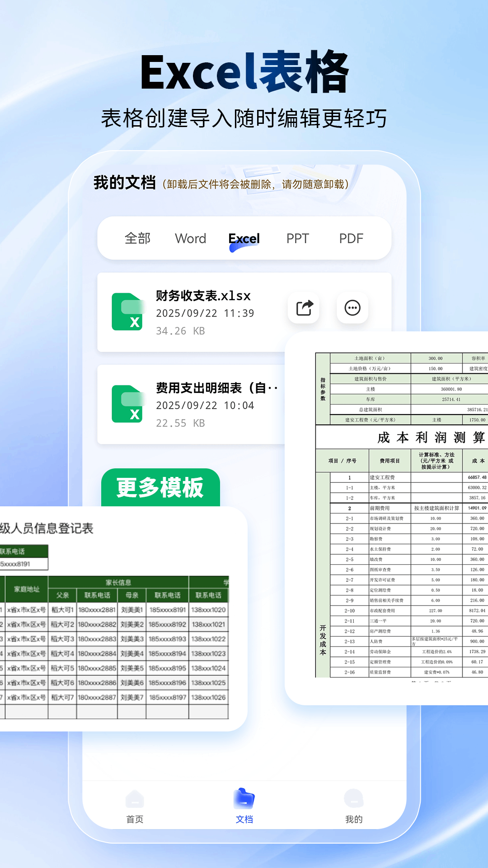This screenshot has width=488, height=868.
Task: Open the file 财务收支表.xlsx
Action: click(x=203, y=296)
